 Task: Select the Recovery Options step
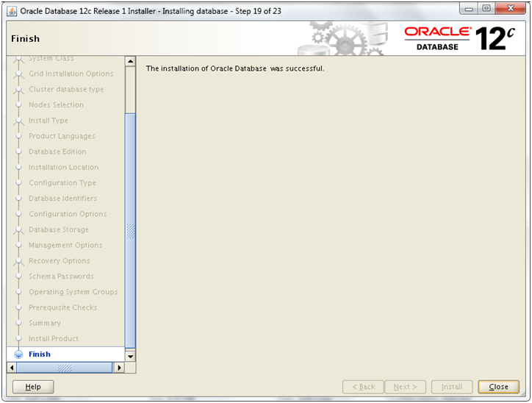tap(60, 261)
